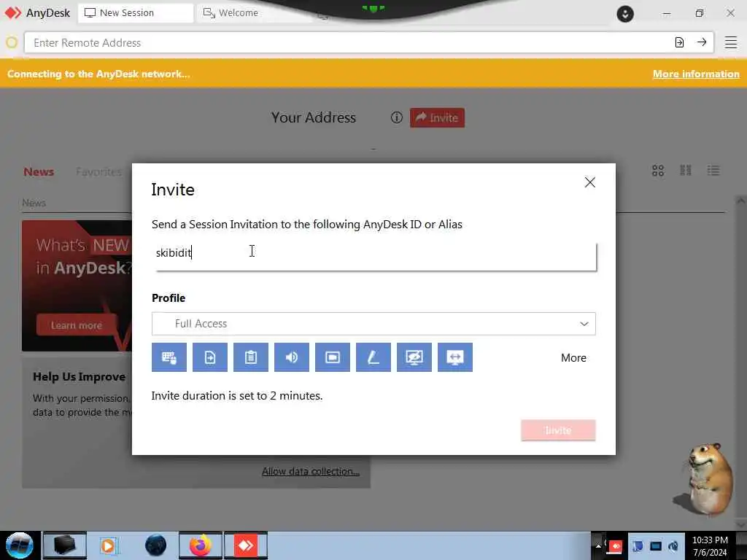The height and width of the screenshot is (560, 747).
Task: Toggle whiteboard drawing permission icon
Action: tap(373, 357)
